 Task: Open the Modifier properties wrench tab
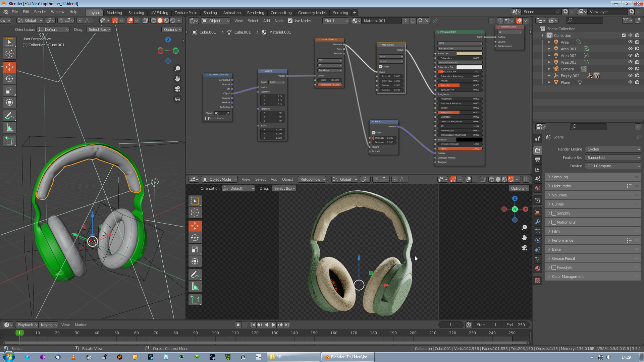point(538,222)
